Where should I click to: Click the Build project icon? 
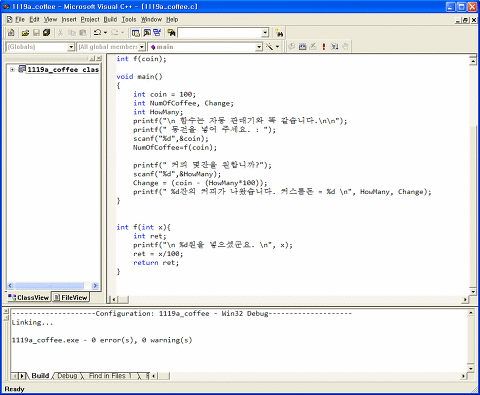[x=302, y=47]
